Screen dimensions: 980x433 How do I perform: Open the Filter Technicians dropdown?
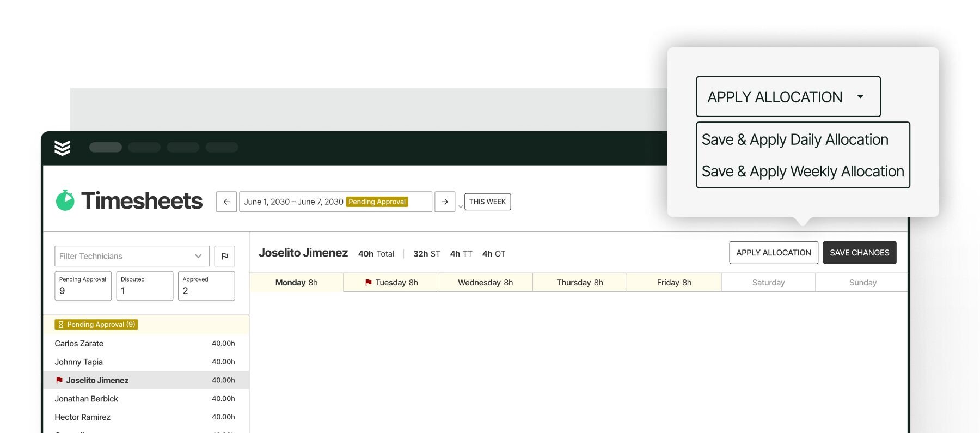point(132,256)
